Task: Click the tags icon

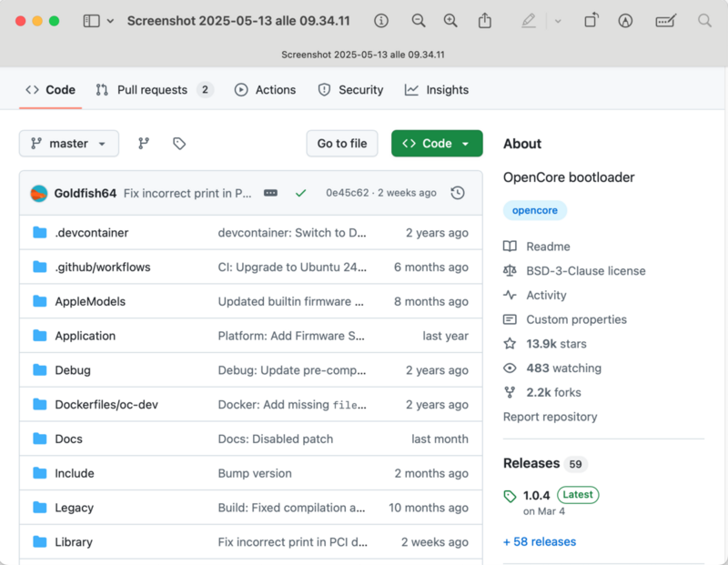Action: [x=179, y=144]
